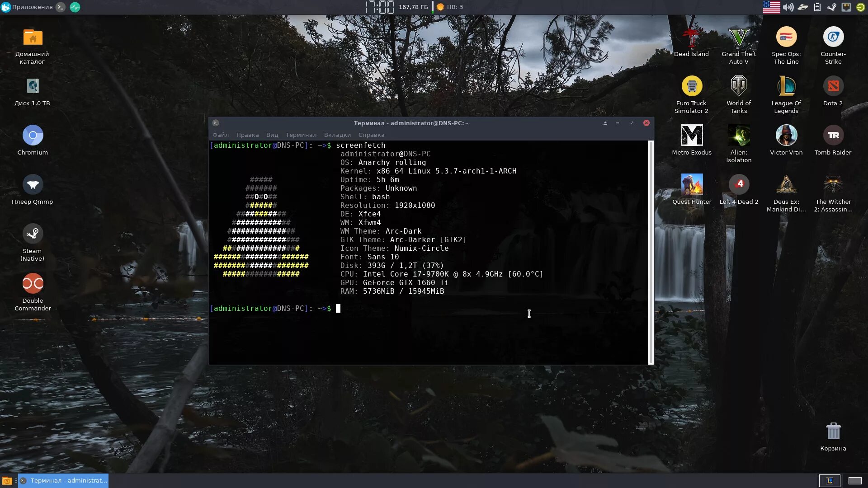Click the Терминал taskbar window button
Viewport: 868px width, 488px height.
click(64, 480)
